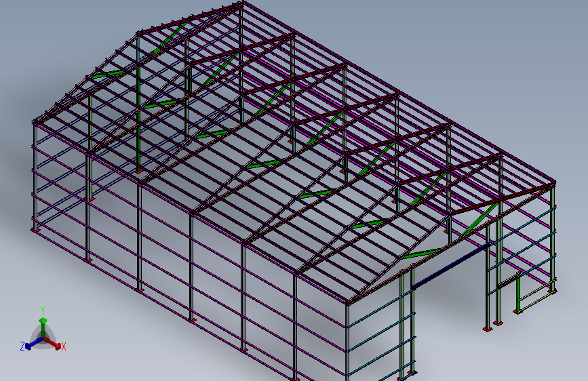The height and width of the screenshot is (381, 588).
Task: Select the green diagonal brace in the front gable
Action: click(x=479, y=219)
